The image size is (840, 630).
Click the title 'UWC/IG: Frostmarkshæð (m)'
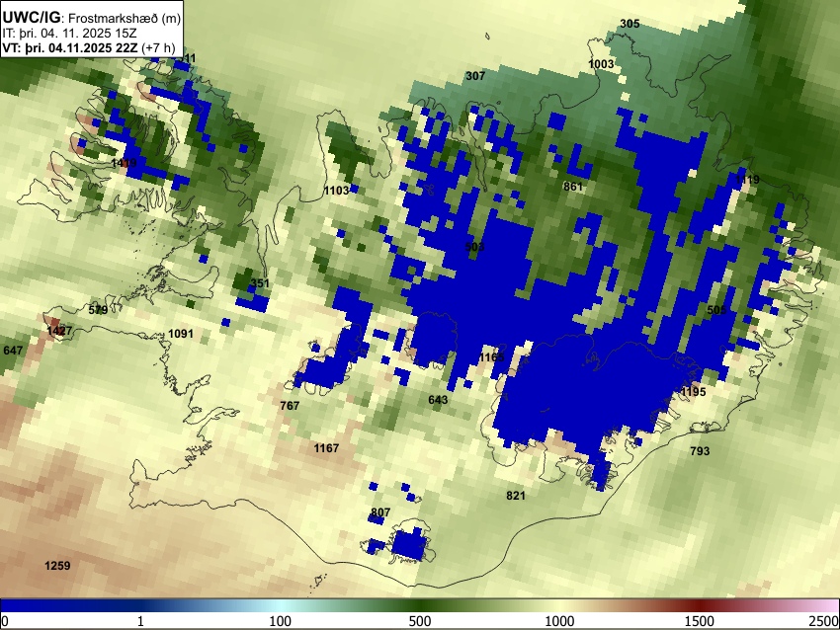point(91,18)
